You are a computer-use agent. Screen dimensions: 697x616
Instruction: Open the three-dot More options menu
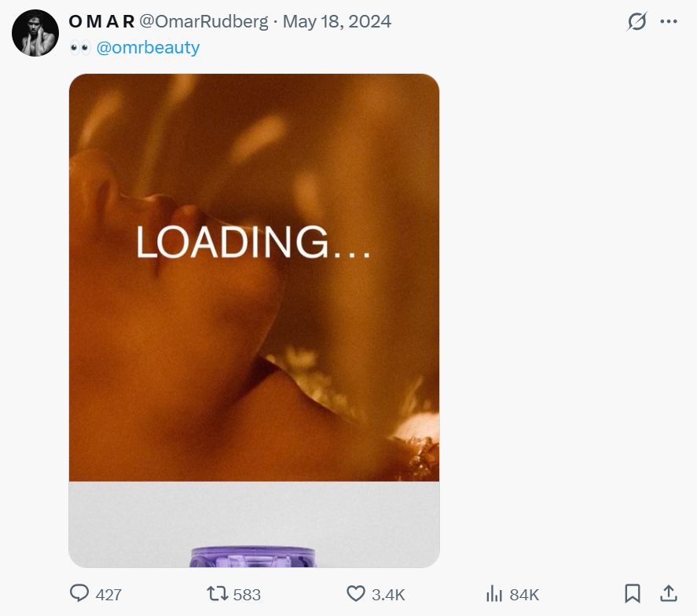pyautogui.click(x=669, y=22)
